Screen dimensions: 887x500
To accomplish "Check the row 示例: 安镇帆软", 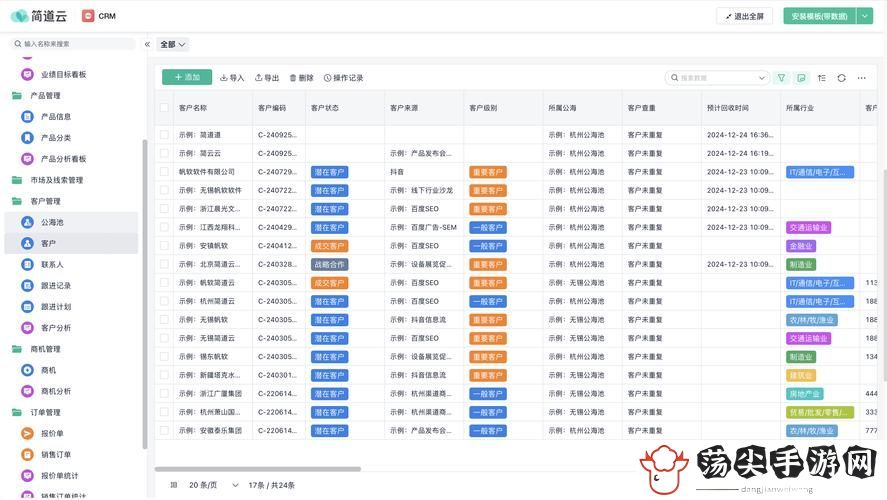I will (x=164, y=245).
